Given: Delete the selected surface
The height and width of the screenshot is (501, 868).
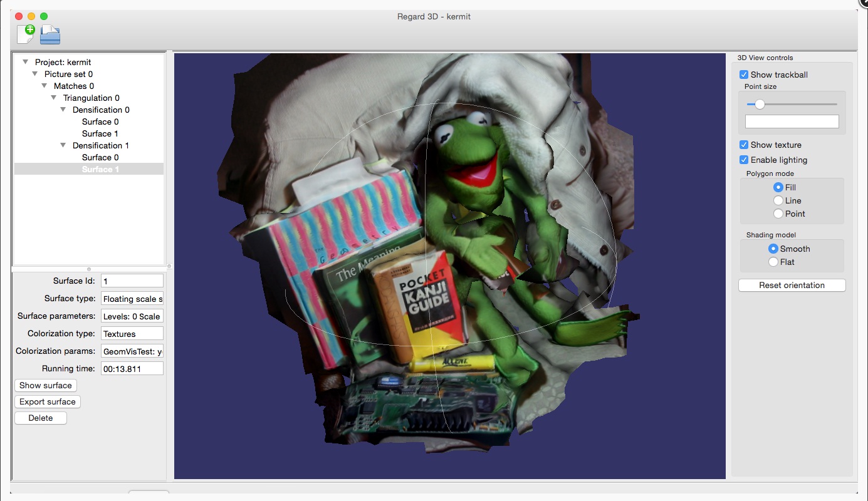Looking at the screenshot, I should pyautogui.click(x=41, y=418).
